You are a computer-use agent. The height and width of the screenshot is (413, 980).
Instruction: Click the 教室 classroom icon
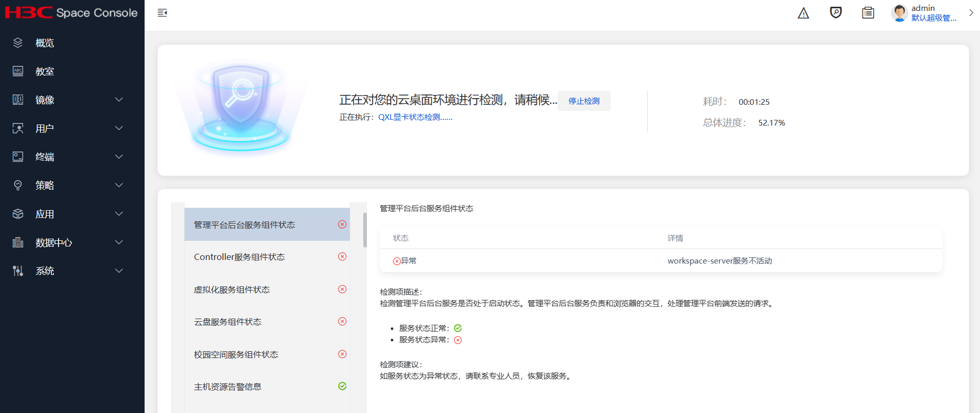[18, 71]
